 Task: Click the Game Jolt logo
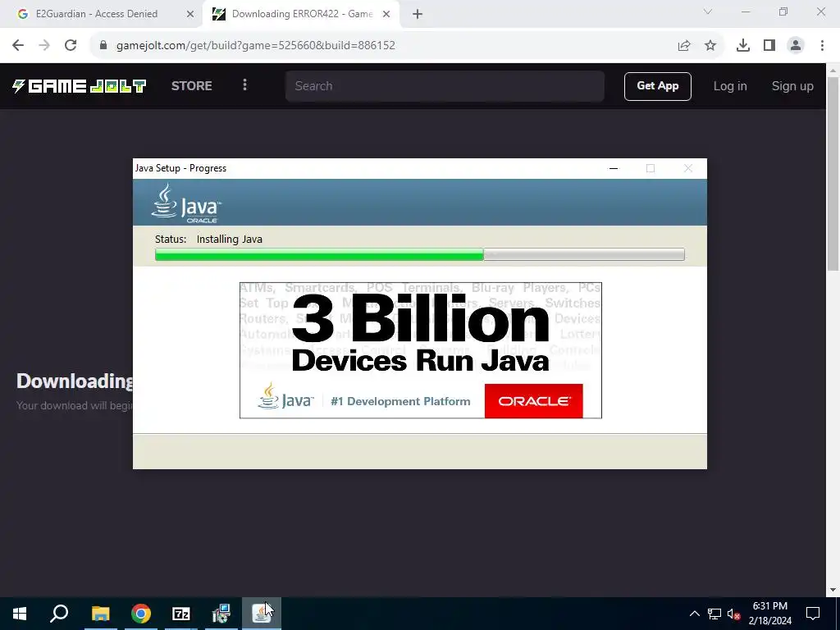[x=79, y=85]
